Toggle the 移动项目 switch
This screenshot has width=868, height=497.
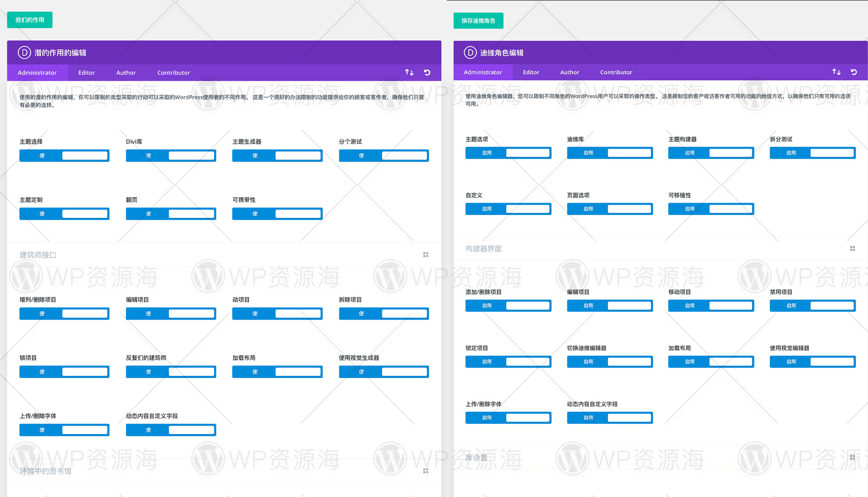click(x=711, y=305)
